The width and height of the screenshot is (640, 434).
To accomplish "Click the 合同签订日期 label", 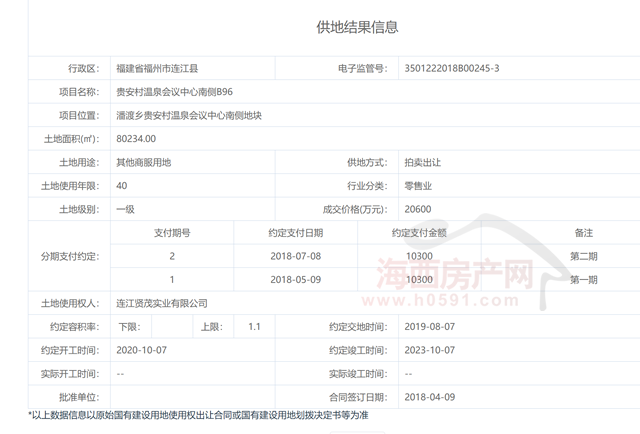I will 358,397.
